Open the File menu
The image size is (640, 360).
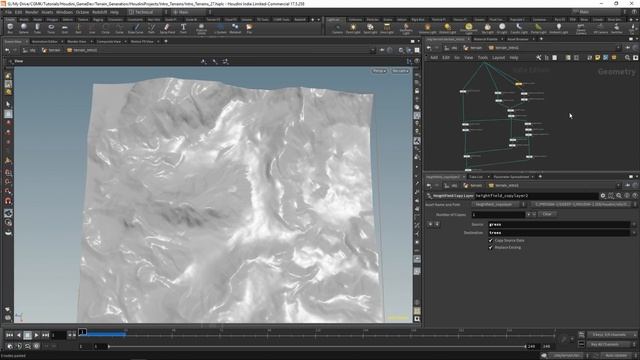[x=8, y=12]
